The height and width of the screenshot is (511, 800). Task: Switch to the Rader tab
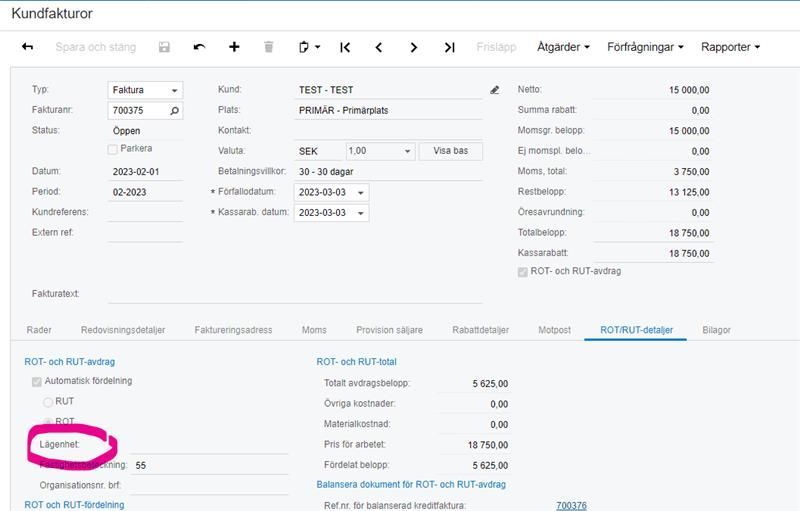[x=39, y=330]
